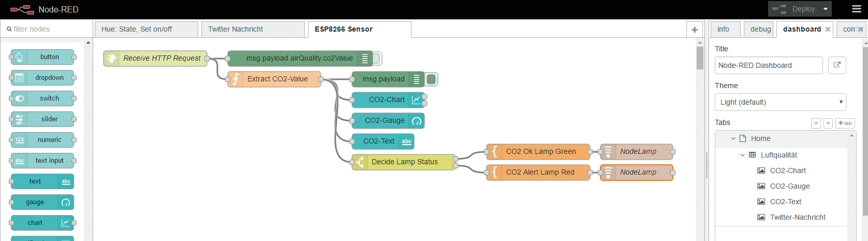Select NodeLamp node after Lamp Red

[637, 172]
